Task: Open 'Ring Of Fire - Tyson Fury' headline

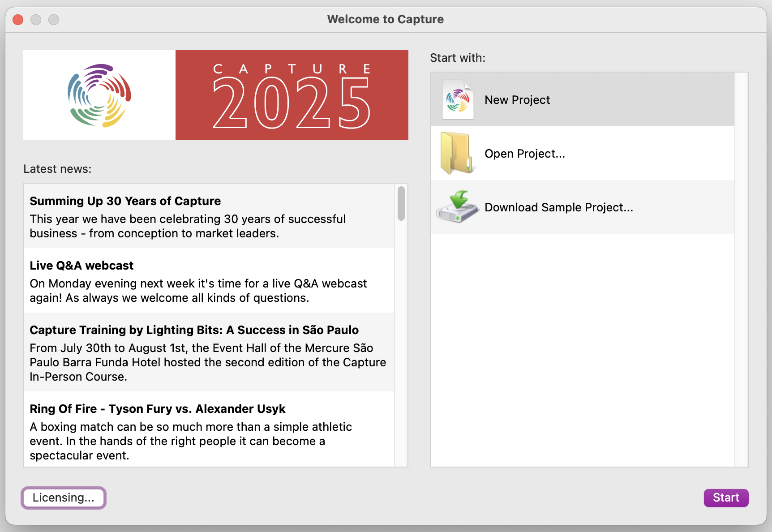Action: [x=158, y=409]
